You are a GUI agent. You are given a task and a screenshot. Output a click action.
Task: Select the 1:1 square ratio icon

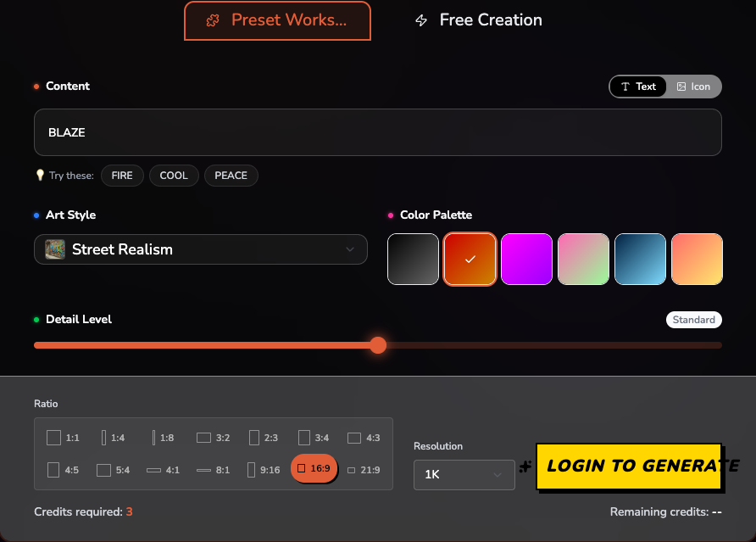[x=54, y=438]
